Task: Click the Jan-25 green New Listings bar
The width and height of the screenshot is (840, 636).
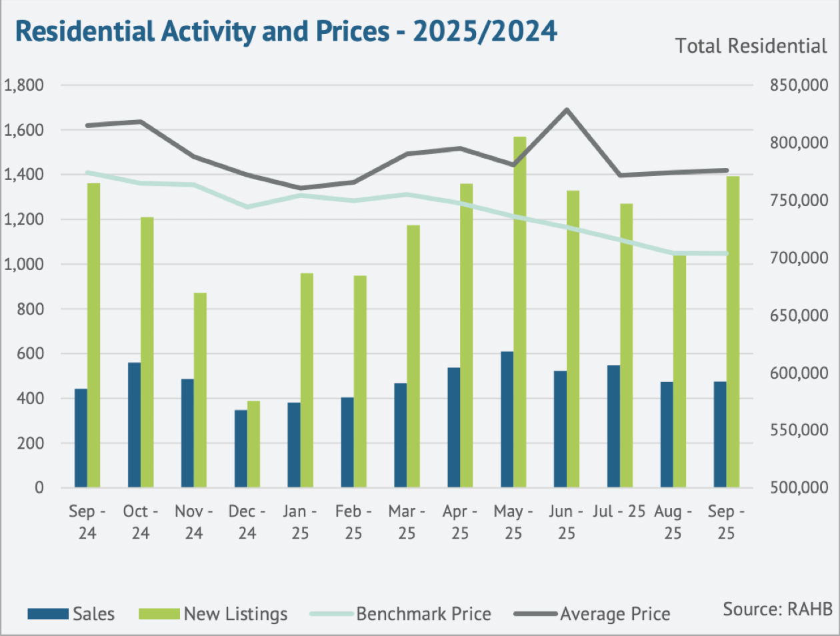Action: click(x=307, y=380)
